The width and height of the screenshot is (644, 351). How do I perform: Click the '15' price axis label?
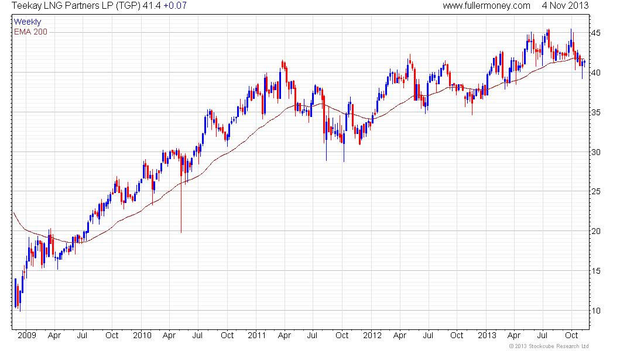[x=595, y=271]
